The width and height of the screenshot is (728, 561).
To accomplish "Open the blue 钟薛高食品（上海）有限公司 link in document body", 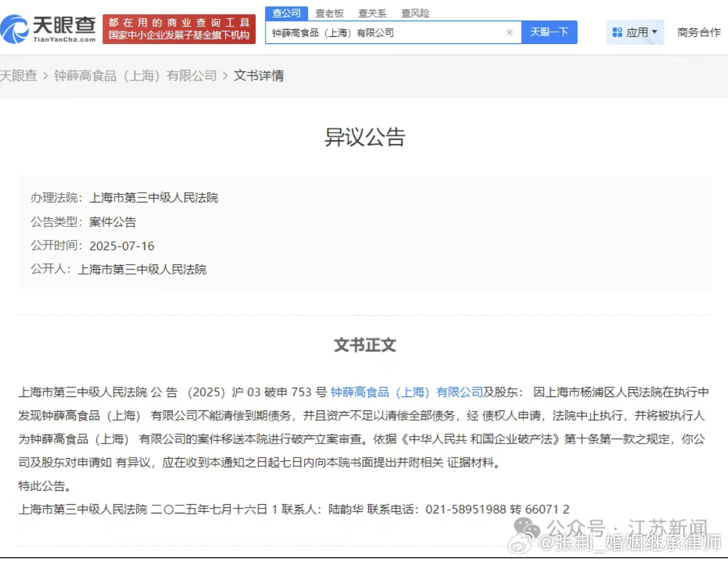I will [406, 392].
